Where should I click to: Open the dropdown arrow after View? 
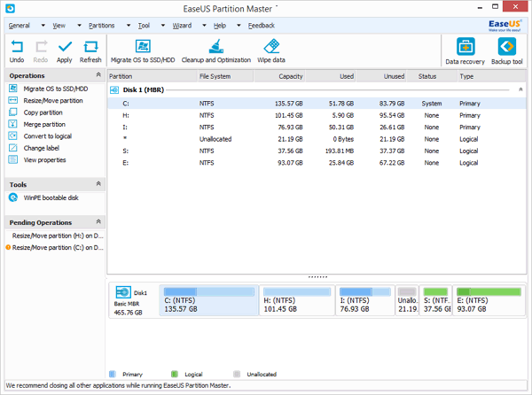[x=79, y=26]
